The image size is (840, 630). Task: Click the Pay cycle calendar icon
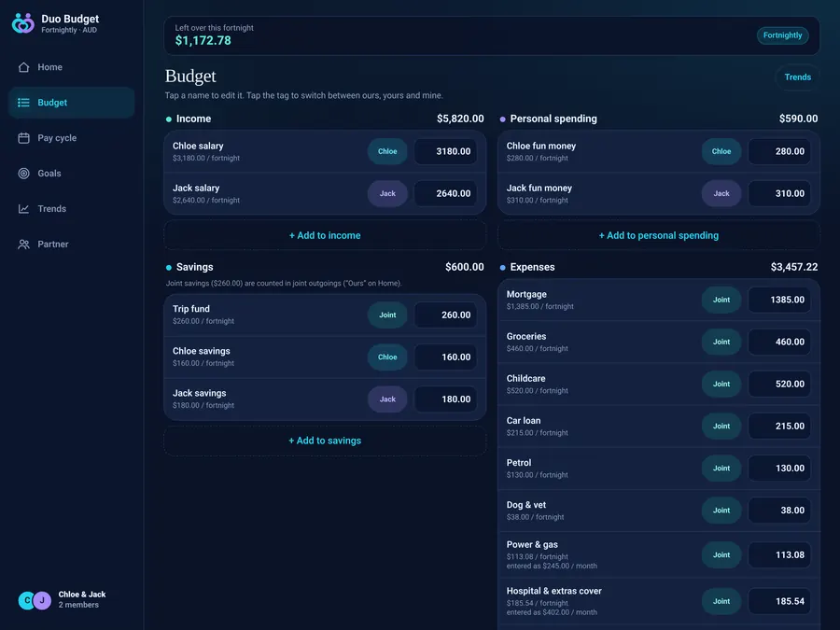tap(23, 138)
